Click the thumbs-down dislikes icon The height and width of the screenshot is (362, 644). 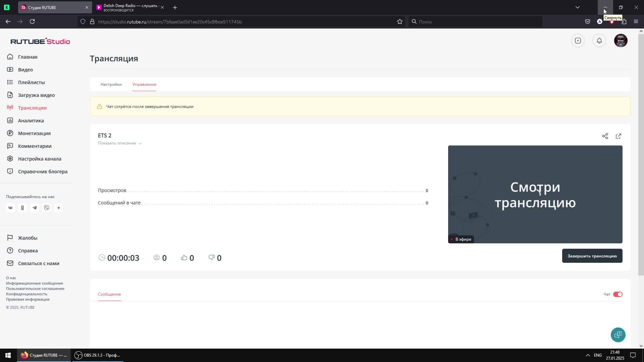212,257
